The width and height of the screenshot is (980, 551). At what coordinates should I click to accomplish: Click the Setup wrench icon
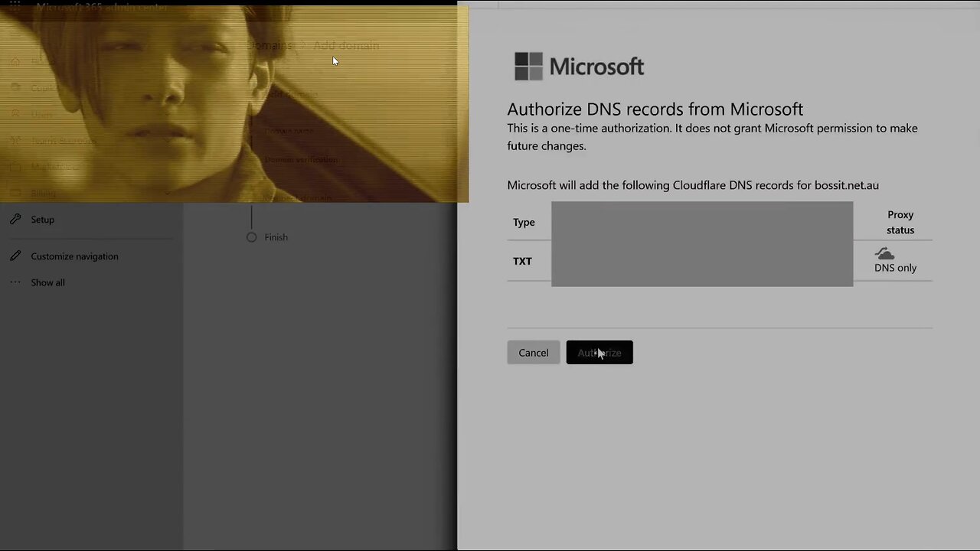coord(15,219)
